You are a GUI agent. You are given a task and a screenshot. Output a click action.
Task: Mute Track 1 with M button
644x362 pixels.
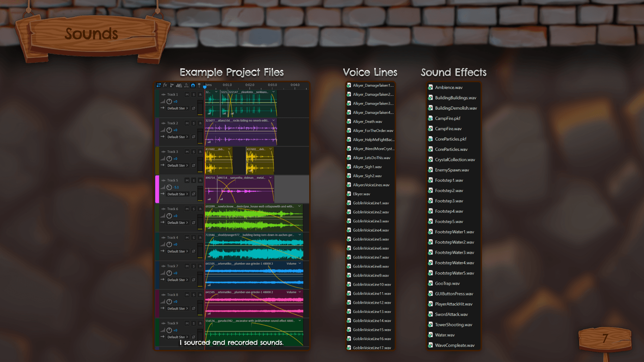pyautogui.click(x=187, y=95)
